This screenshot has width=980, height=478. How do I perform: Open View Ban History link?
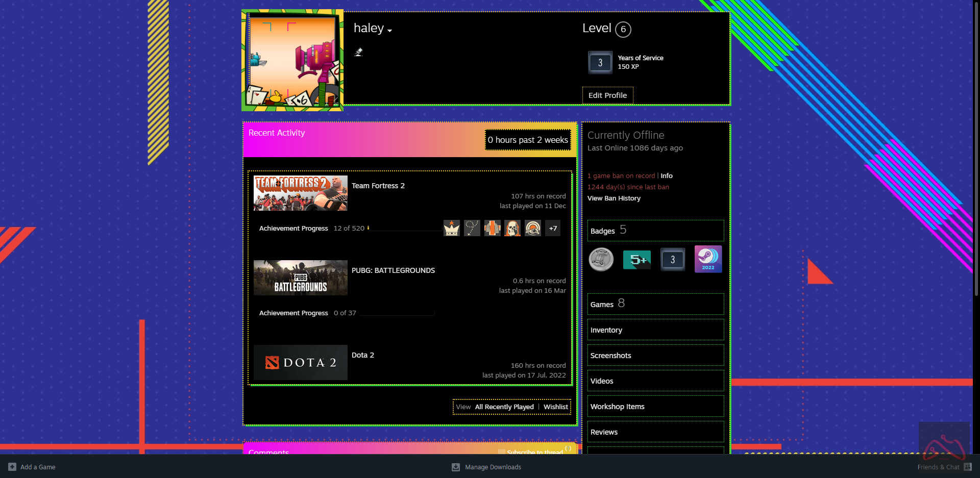point(614,198)
